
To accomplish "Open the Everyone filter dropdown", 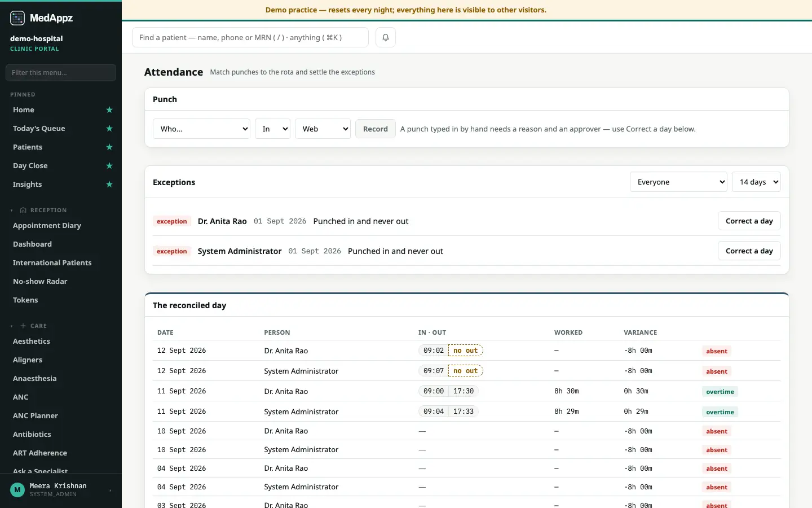I will (x=678, y=182).
